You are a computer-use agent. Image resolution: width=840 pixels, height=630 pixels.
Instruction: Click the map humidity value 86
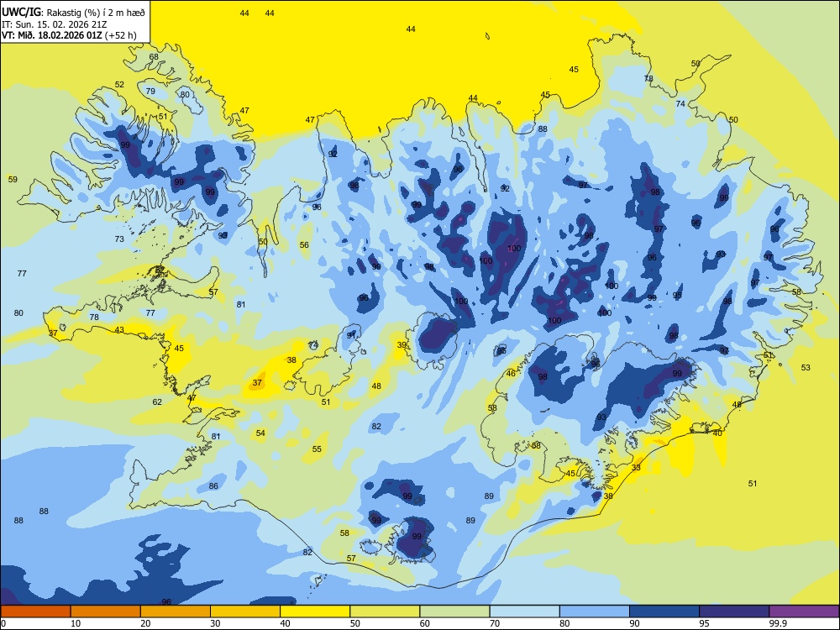tap(213, 486)
